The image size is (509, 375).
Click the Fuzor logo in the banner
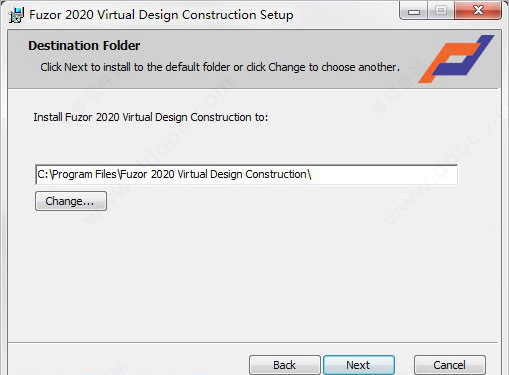[456, 59]
